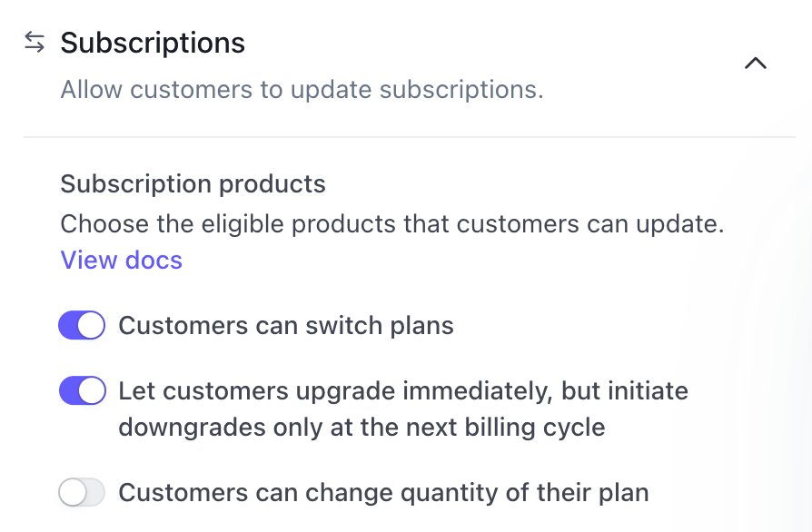Click the Subscriptions section heading
812x532 pixels.
pos(153,43)
